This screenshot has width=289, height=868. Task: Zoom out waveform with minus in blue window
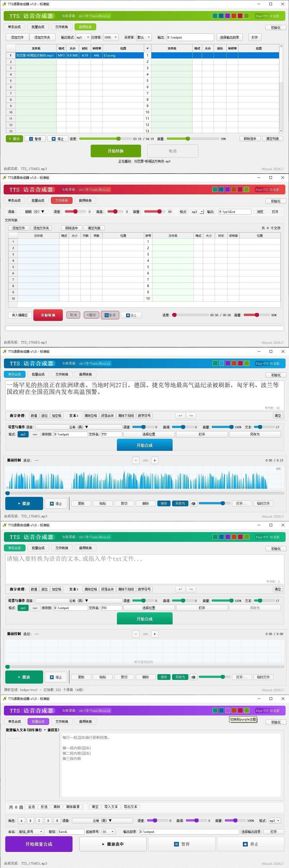click(136, 460)
